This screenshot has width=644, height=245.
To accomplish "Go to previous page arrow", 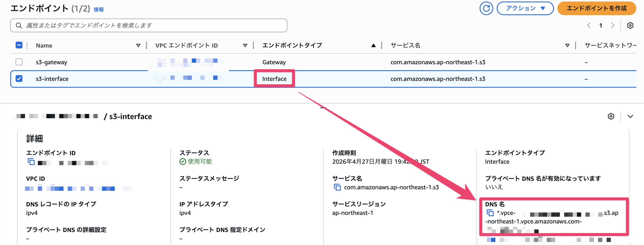I will (x=589, y=26).
